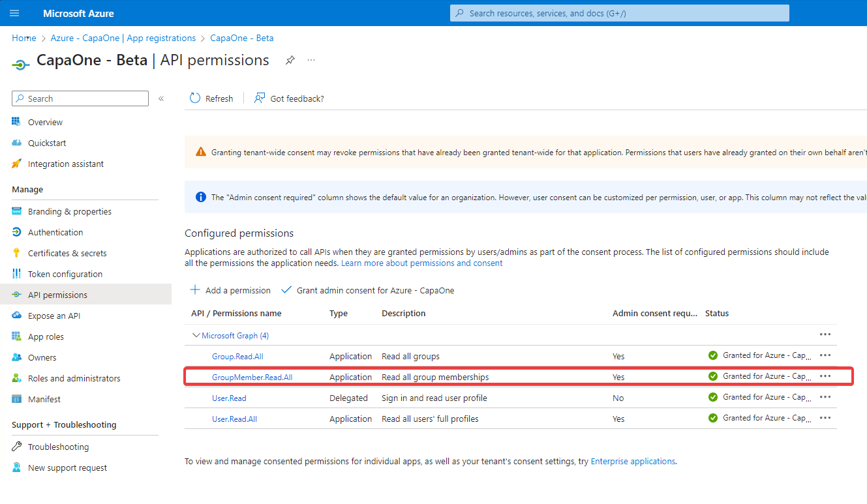
Task: Click the New support request icon
Action: [16, 467]
